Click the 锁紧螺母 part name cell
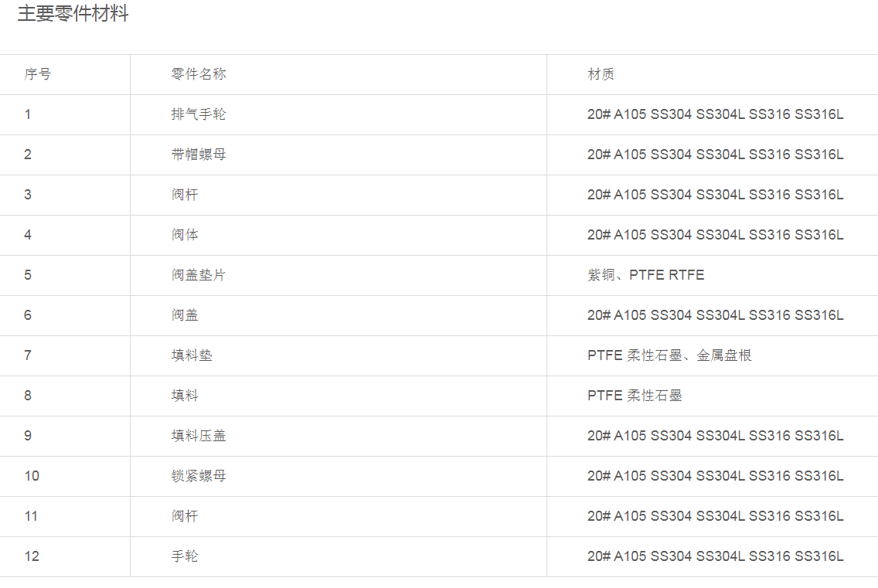Viewport: 878px width, 588px height. point(199,476)
